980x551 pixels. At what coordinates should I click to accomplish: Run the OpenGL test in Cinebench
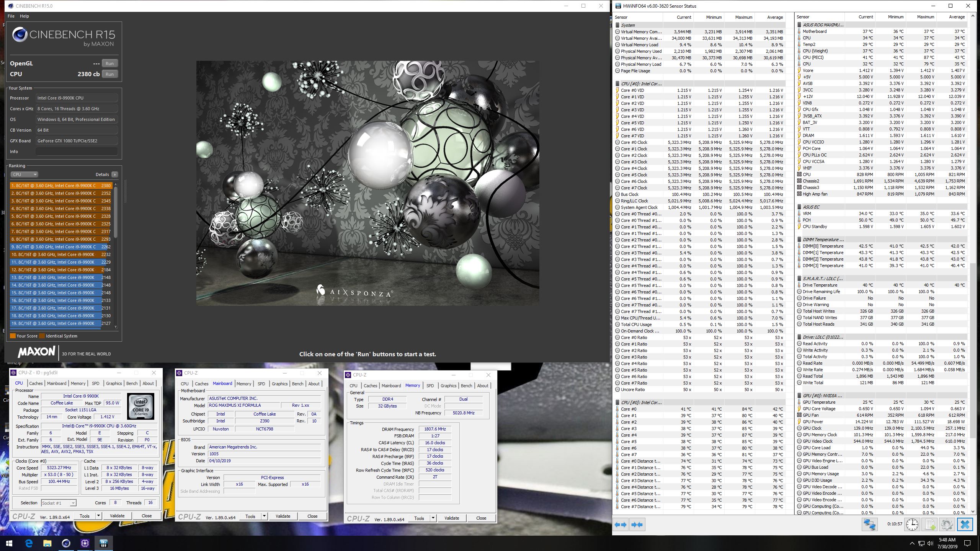coord(110,64)
